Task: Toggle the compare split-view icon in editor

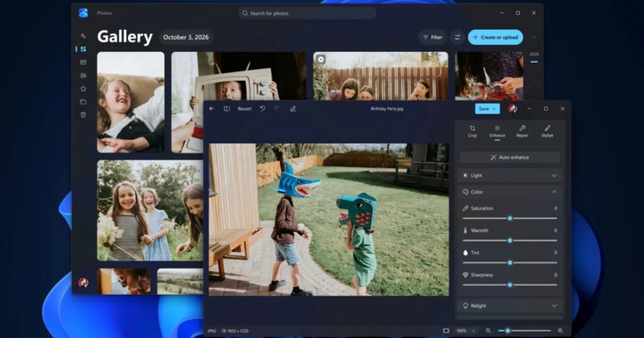Action: coord(226,109)
